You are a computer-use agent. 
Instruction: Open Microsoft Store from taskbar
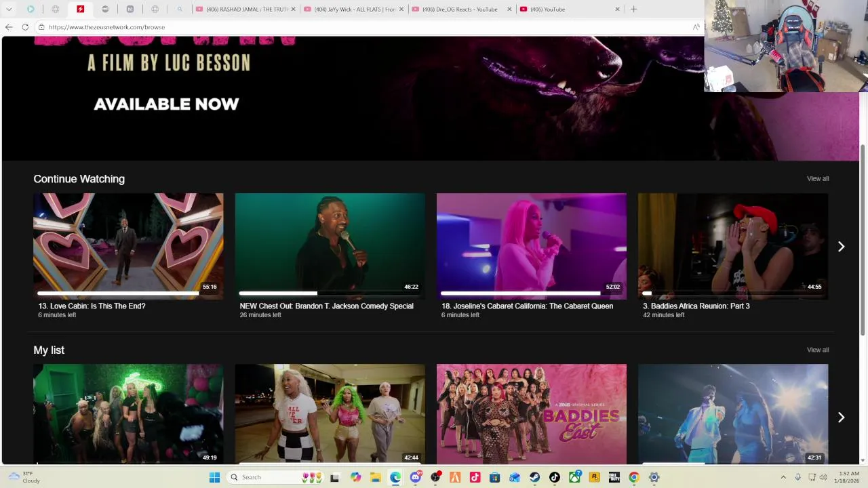[494, 477]
